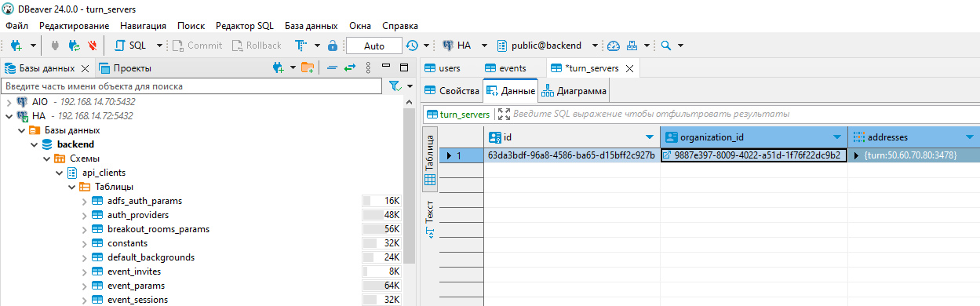
Task: Click the blue lock icon in toolbar
Action: point(332,46)
